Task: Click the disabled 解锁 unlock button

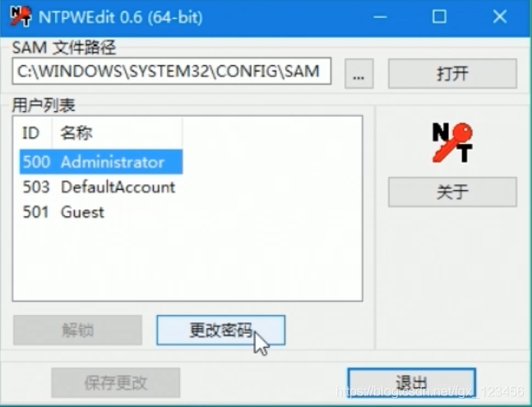Action: [77, 330]
